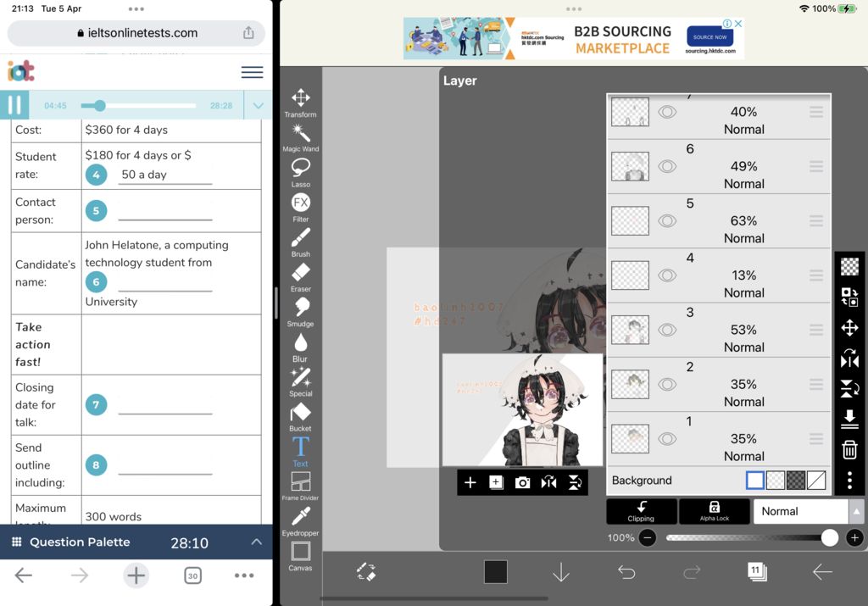
Task: Pause the IELTS audio playback
Action: tap(14, 104)
